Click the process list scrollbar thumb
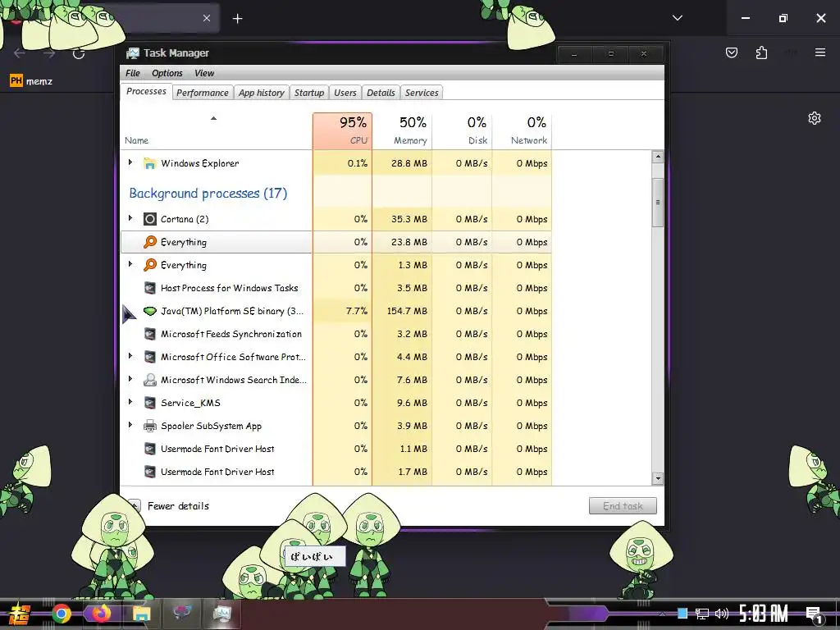 point(658,203)
